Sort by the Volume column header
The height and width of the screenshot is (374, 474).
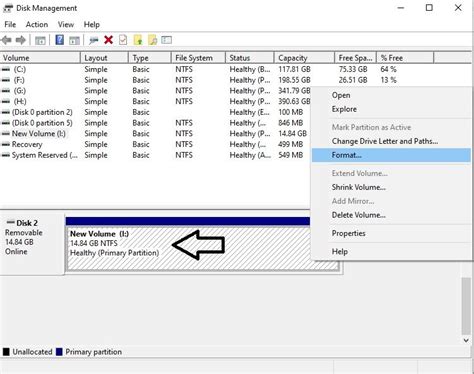[40, 58]
